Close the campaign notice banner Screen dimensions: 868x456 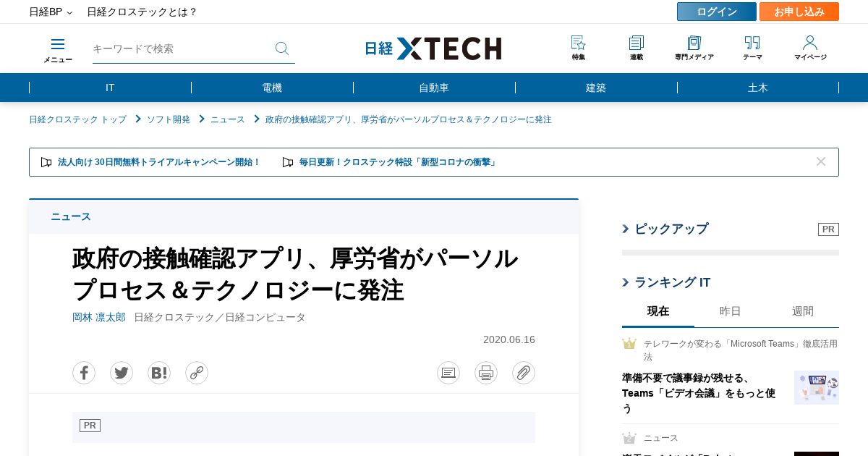pos(821,161)
